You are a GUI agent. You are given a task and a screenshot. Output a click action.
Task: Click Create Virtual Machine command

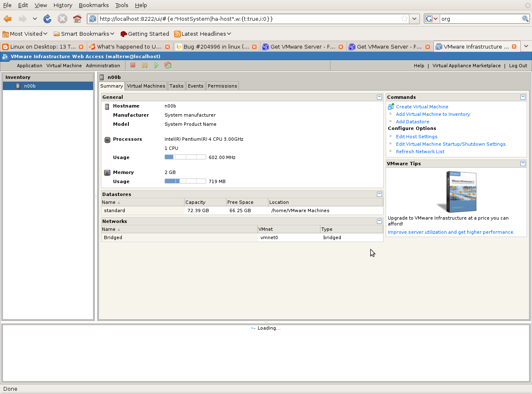click(422, 107)
